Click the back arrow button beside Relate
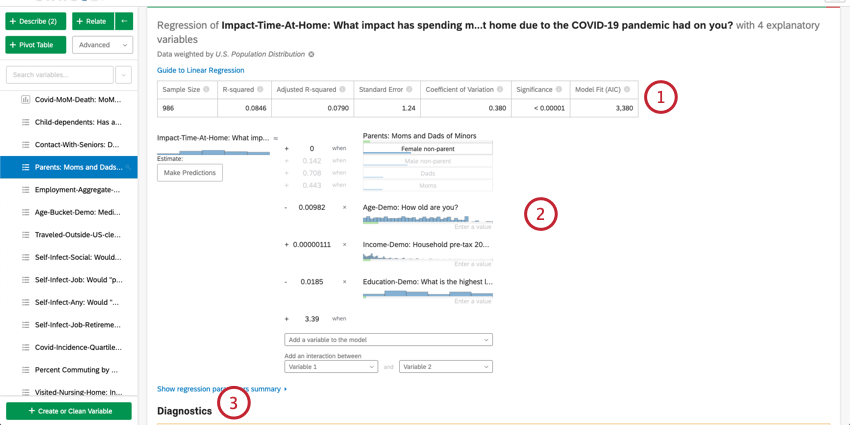The height and width of the screenshot is (425, 850). pyautogui.click(x=124, y=21)
